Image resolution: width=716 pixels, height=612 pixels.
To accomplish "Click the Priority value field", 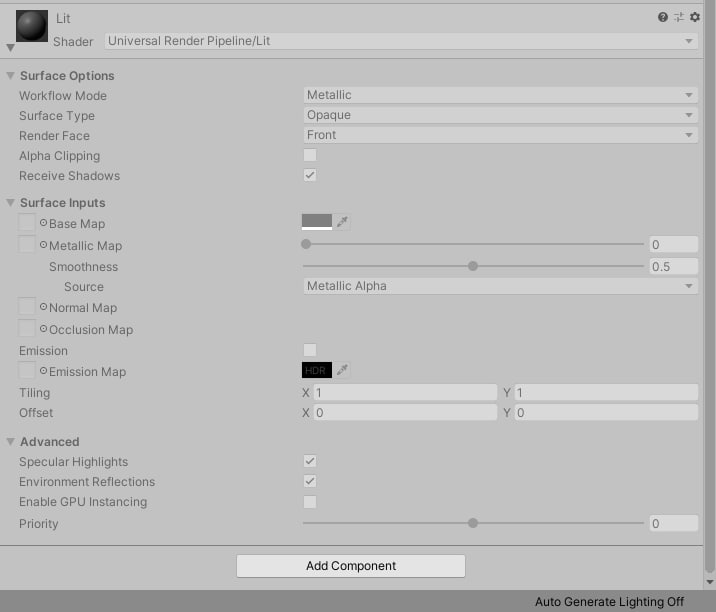I will [x=674, y=523].
